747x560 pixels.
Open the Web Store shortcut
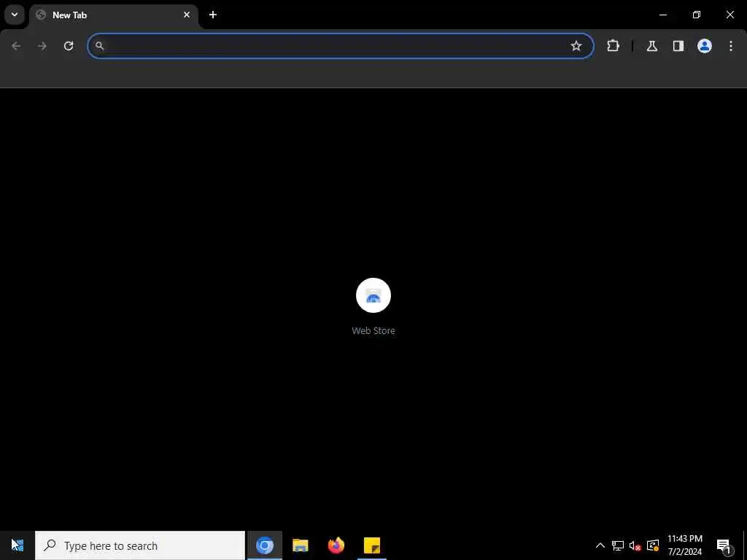(373, 295)
